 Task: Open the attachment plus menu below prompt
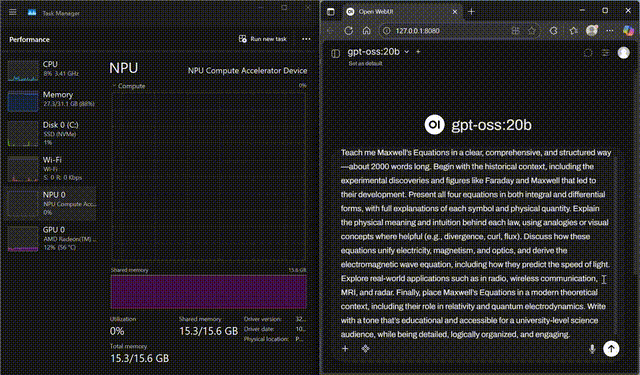tap(345, 348)
